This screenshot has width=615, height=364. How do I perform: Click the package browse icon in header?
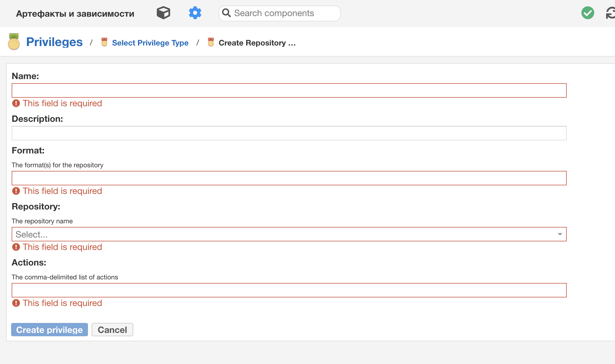pyautogui.click(x=163, y=12)
